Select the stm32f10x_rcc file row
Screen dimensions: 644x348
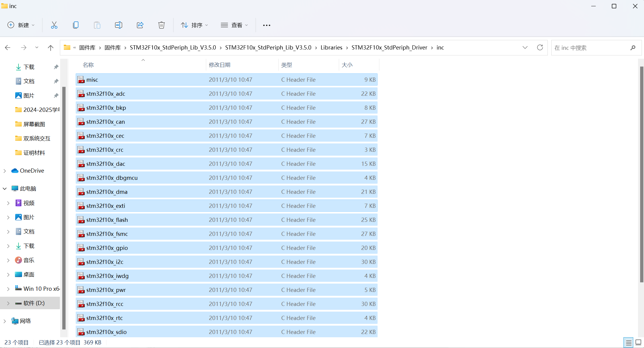[226, 304]
